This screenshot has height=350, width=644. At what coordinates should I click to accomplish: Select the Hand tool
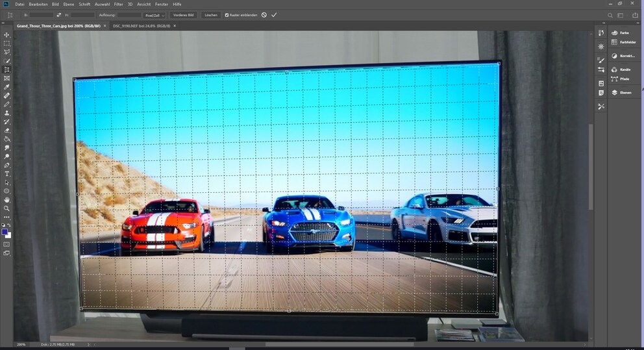6,200
